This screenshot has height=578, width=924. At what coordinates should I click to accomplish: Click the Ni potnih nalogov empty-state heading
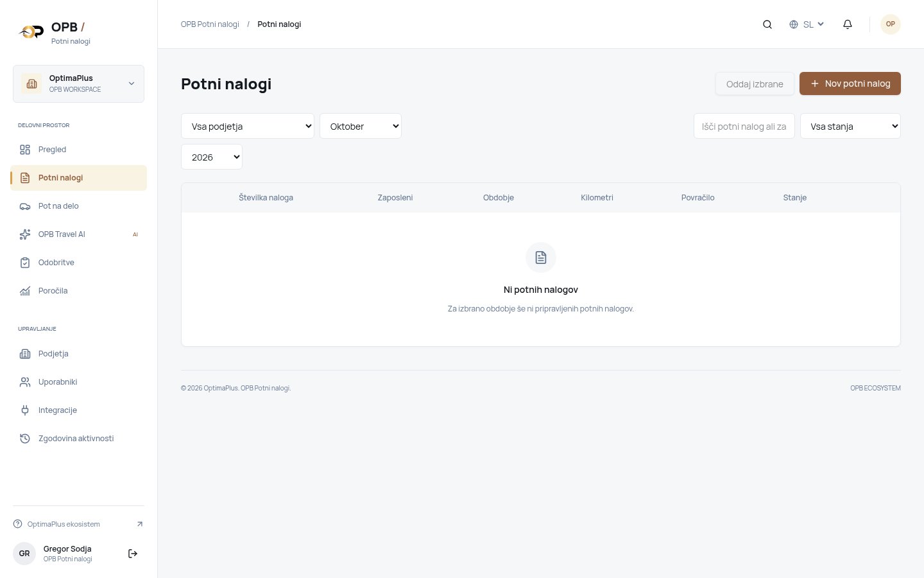click(x=541, y=290)
